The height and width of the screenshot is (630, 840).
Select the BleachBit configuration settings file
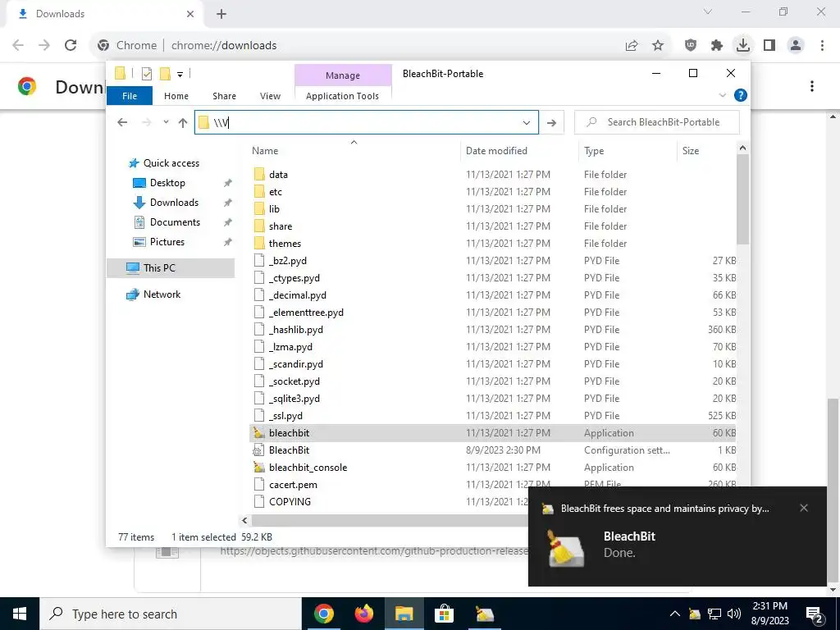click(x=493, y=450)
